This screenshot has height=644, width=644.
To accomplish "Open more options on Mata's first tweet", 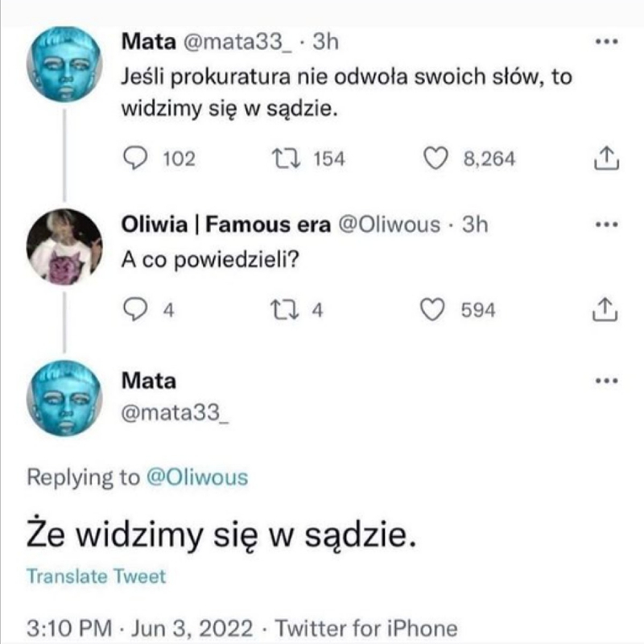I will click(605, 42).
